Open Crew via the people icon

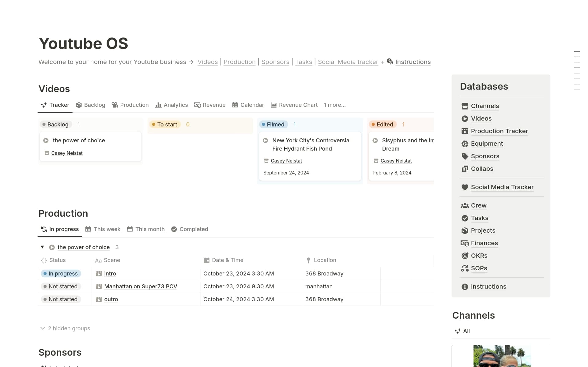click(465, 205)
